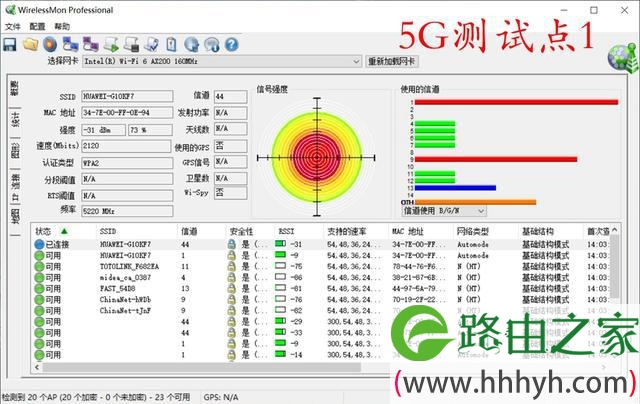Click the Save floppy disk toolbar icon
Image resolution: width=640 pixels, height=404 pixels.
pyautogui.click(x=10, y=44)
